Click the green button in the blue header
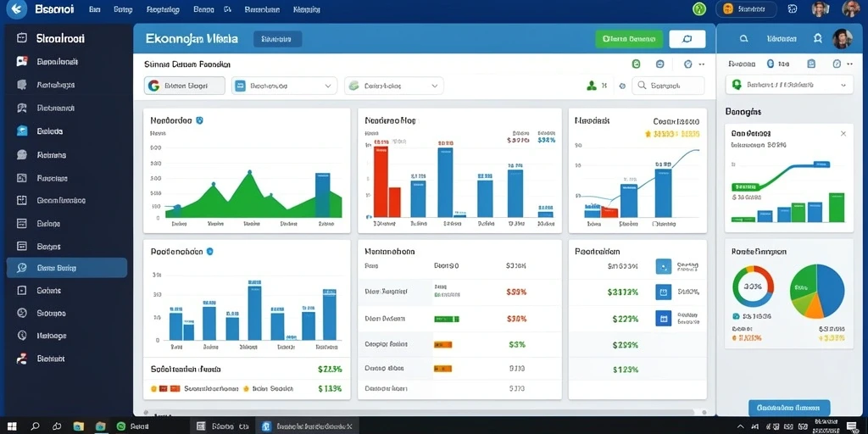 click(x=629, y=39)
